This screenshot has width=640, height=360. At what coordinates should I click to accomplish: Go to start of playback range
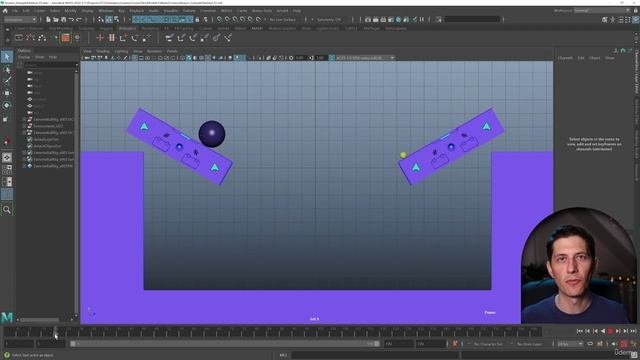pos(580,331)
